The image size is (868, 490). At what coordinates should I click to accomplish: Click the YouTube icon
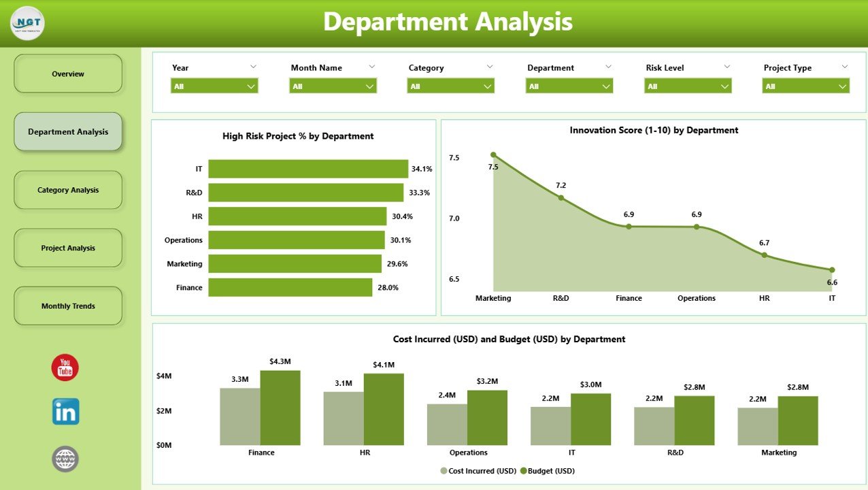(65, 367)
